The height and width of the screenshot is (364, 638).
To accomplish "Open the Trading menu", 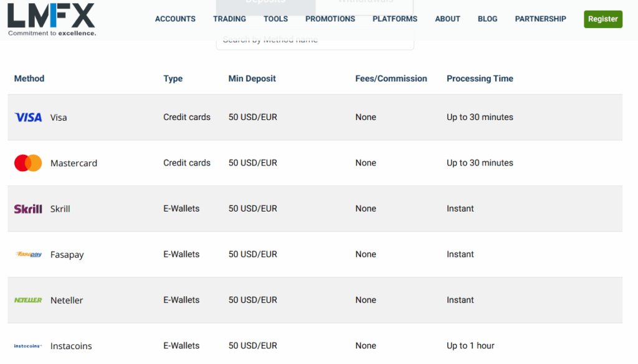I will [x=229, y=19].
